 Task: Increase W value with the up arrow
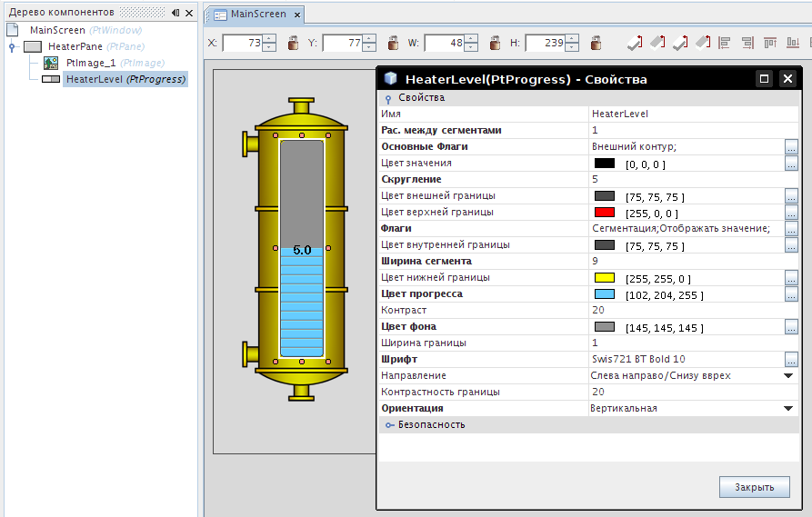pyautogui.click(x=471, y=38)
